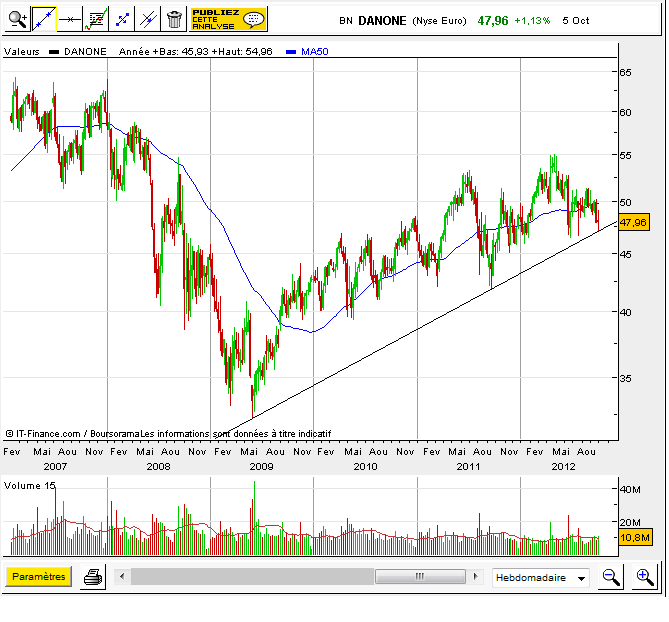This screenshot has width=669, height=622.
Task: Click the trash can delete icon
Action: 174,20
